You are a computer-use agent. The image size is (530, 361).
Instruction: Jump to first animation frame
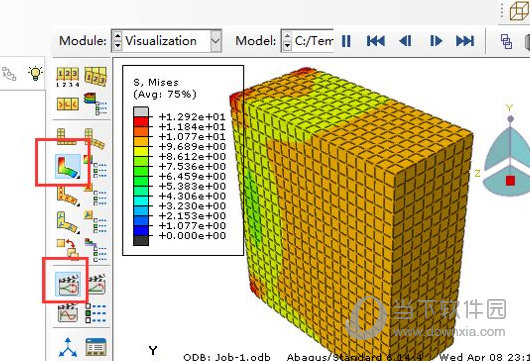click(x=376, y=41)
